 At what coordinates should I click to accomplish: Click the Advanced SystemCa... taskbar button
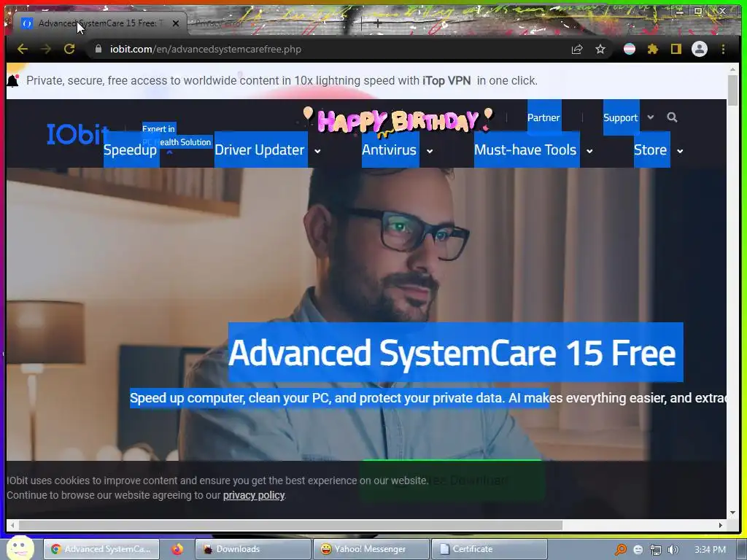(x=101, y=549)
